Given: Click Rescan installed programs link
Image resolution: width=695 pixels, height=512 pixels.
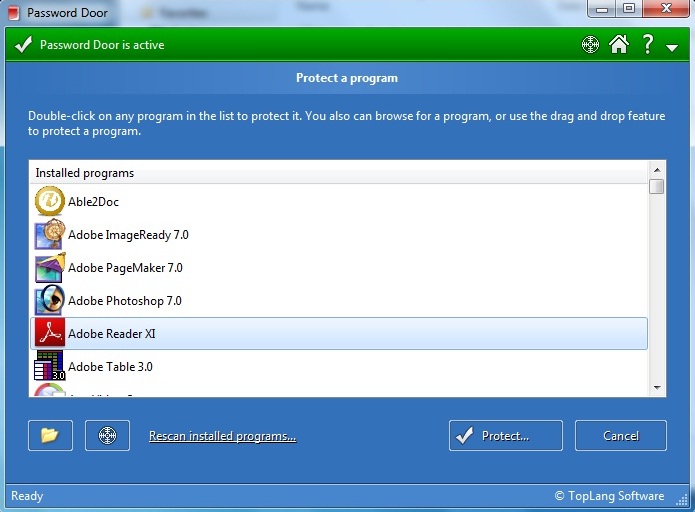Looking at the screenshot, I should click(x=223, y=436).
